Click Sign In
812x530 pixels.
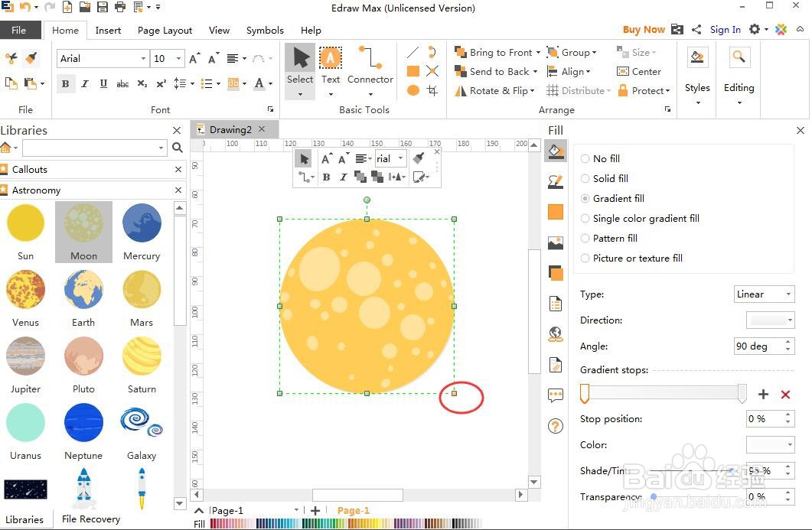tap(725, 30)
